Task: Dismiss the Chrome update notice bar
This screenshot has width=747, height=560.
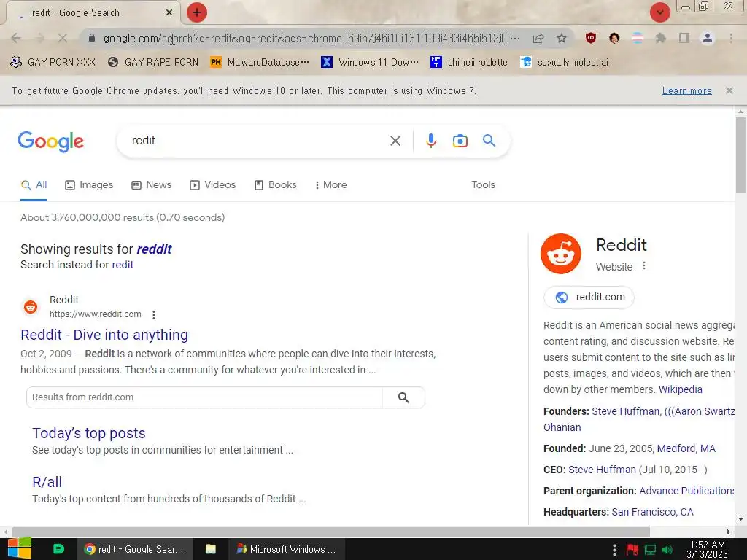Action: (729, 90)
